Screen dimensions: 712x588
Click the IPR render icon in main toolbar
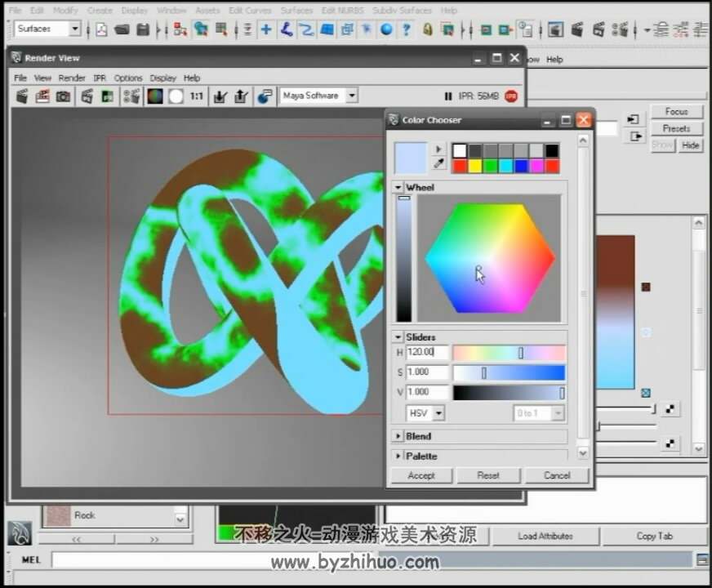point(599,30)
